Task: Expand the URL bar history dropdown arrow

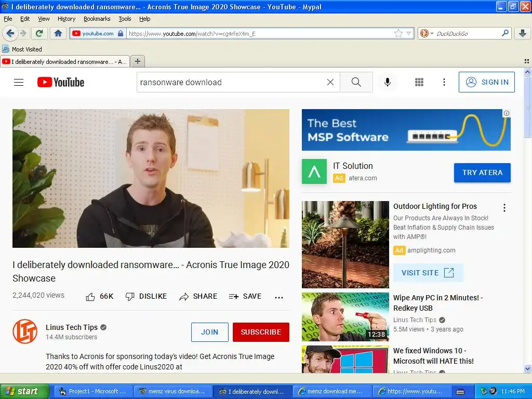Action: point(408,33)
